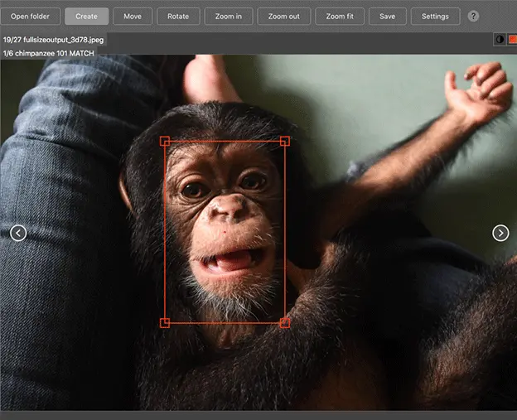
Task: Zoom in on the image
Action: [x=229, y=17]
